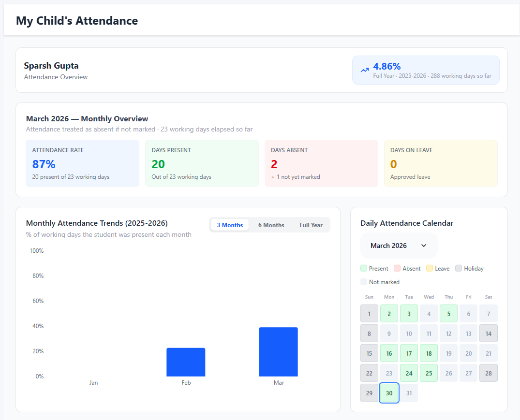This screenshot has width=520, height=420.
Task: Click the Days Present summary card
Action: point(202,163)
